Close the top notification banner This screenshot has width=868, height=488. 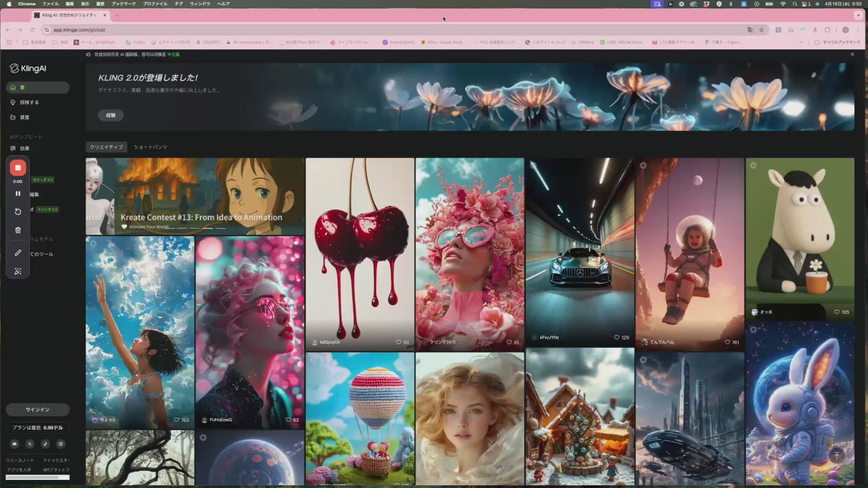coord(852,54)
